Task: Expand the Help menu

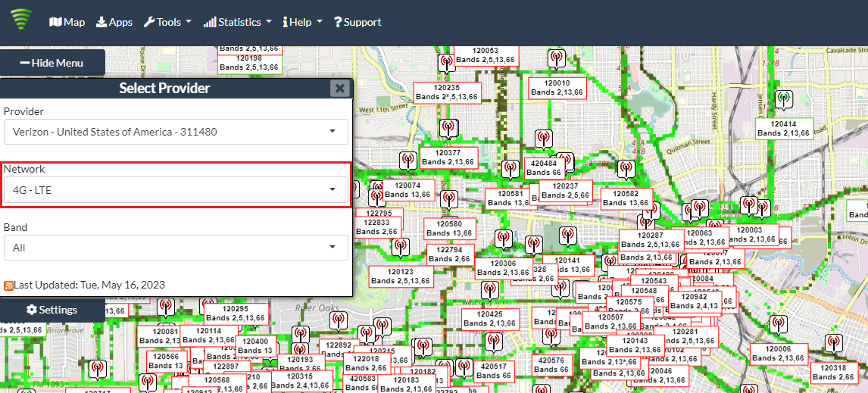Action: (302, 22)
